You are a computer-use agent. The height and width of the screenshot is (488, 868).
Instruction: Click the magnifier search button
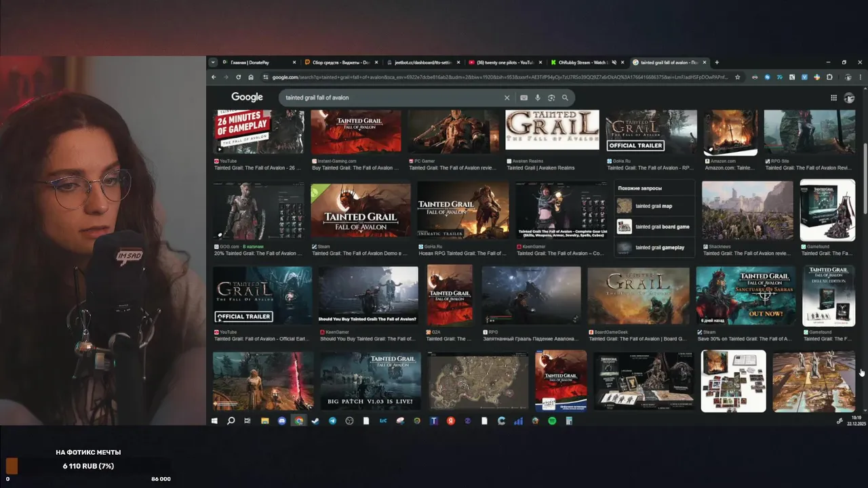pyautogui.click(x=565, y=98)
